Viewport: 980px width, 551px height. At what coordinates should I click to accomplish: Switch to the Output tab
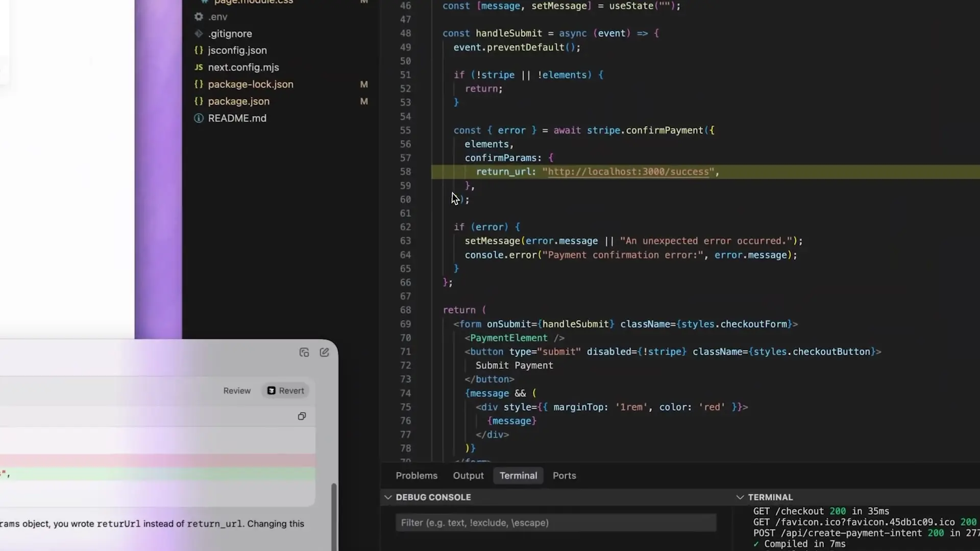468,475
